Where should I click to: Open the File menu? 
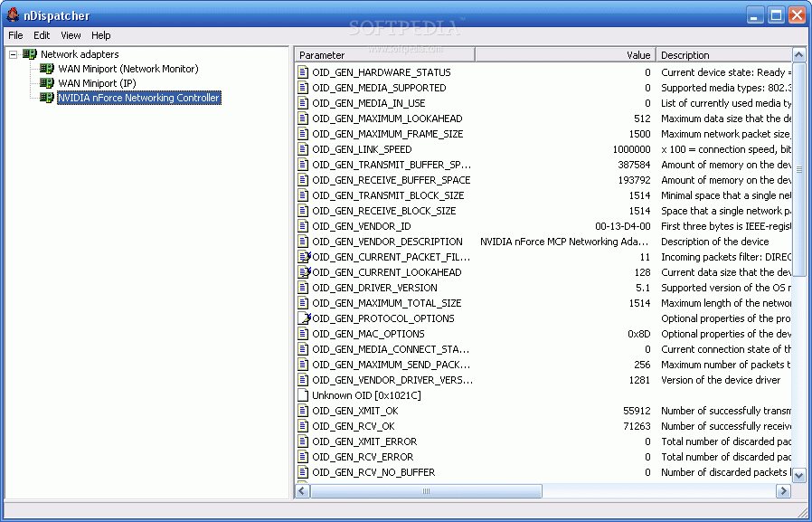[x=15, y=35]
